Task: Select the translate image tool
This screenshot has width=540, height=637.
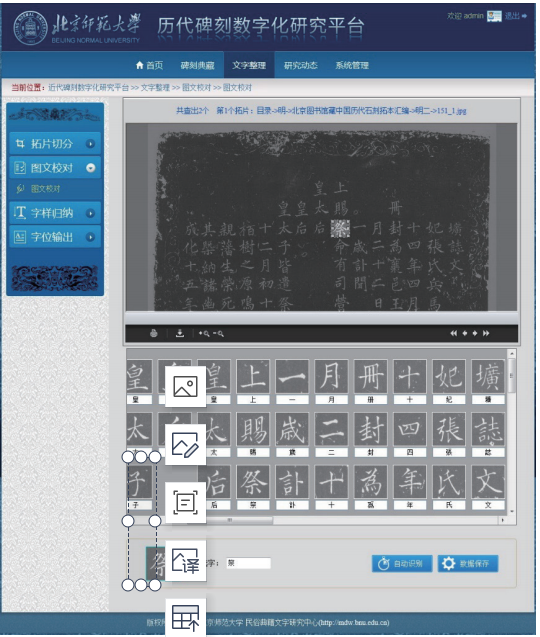Action: [x=186, y=561]
